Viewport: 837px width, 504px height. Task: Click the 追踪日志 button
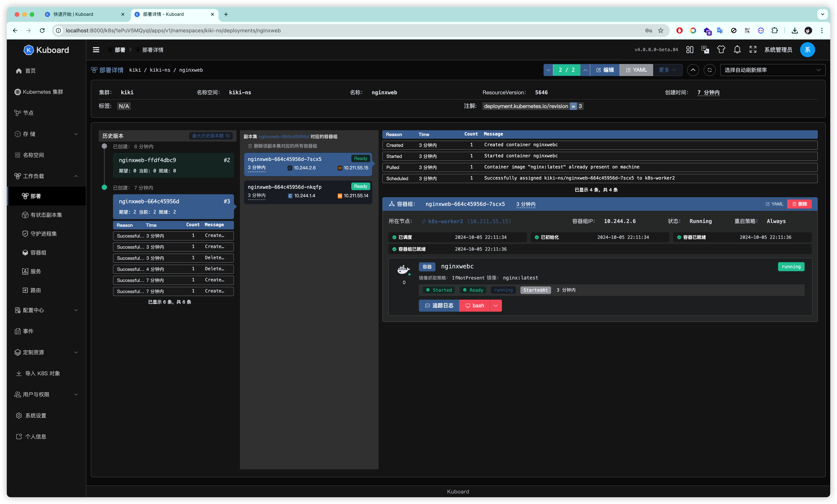(x=439, y=305)
